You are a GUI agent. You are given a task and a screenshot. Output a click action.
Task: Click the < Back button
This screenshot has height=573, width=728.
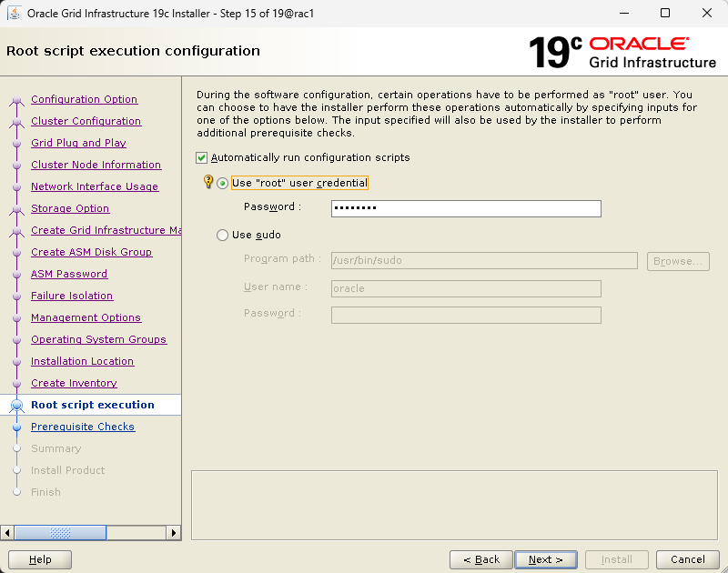pos(481,559)
